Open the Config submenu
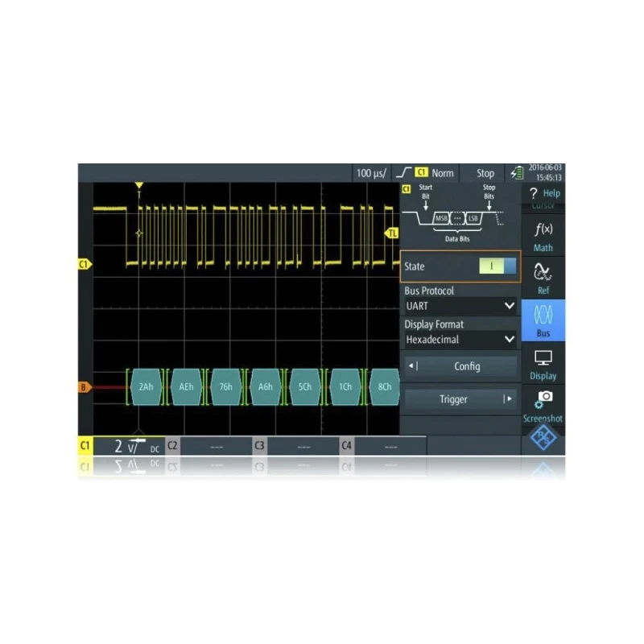644x644 pixels. click(460, 366)
